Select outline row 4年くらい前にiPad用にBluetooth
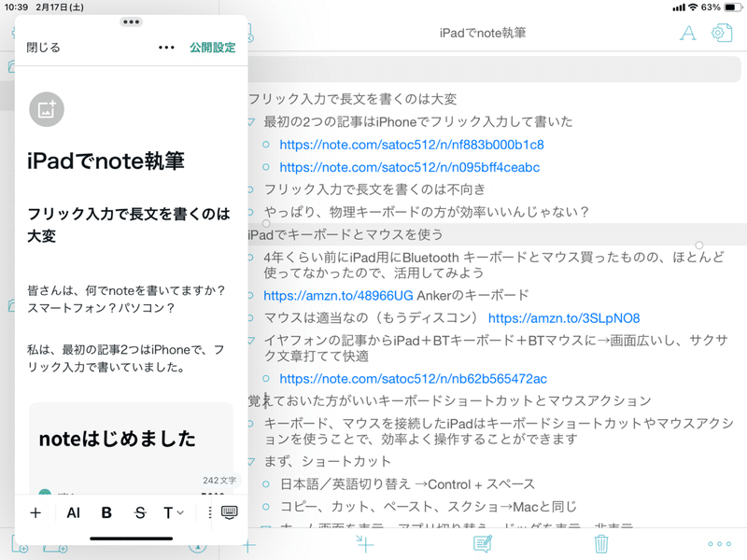The width and height of the screenshot is (747, 560). [494, 265]
